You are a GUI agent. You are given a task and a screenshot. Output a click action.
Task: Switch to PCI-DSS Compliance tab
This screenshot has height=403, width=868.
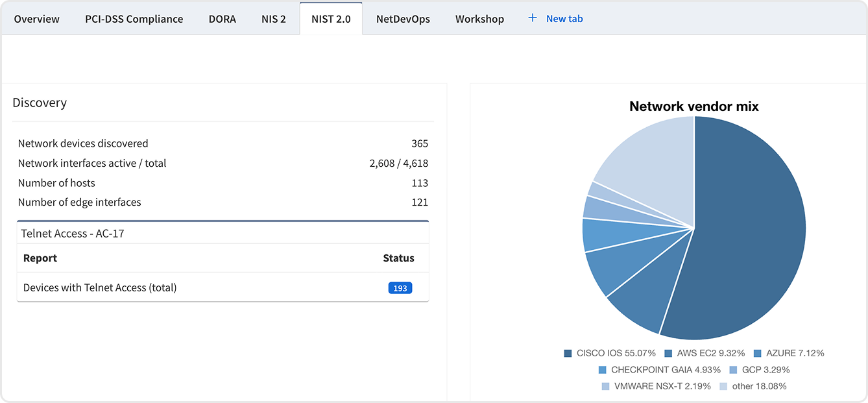pos(134,19)
